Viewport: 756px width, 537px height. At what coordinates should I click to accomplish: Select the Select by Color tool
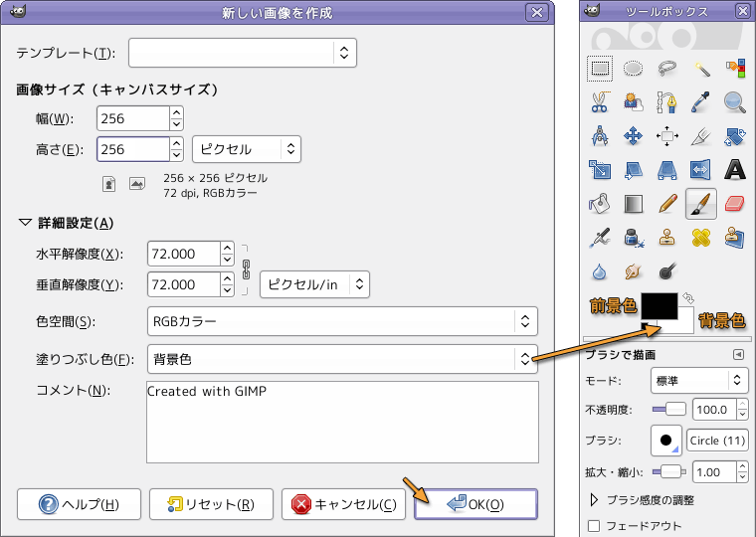click(735, 69)
